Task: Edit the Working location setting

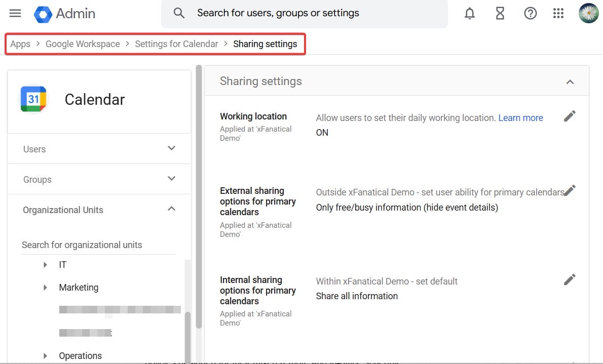Action: coord(570,116)
